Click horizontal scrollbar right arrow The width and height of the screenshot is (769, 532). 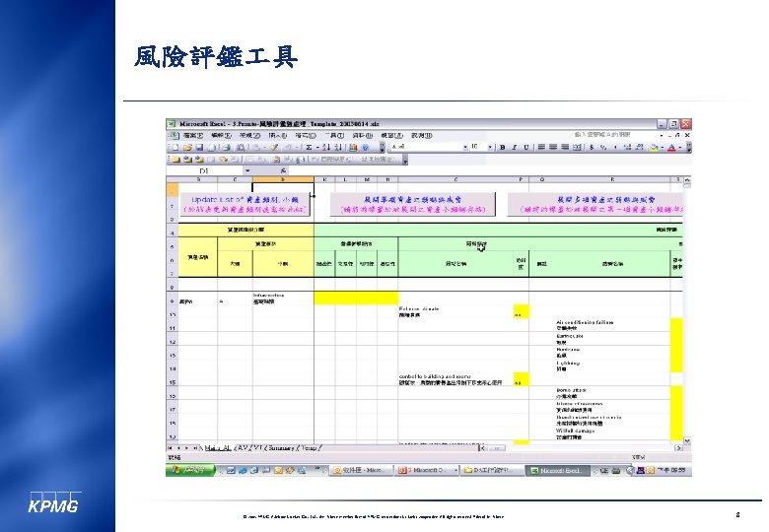[x=678, y=448]
